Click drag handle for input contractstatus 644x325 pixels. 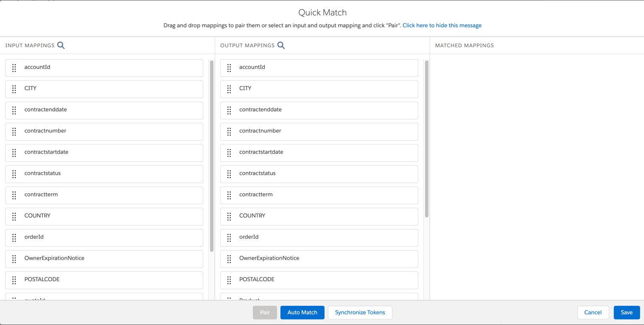point(14,174)
